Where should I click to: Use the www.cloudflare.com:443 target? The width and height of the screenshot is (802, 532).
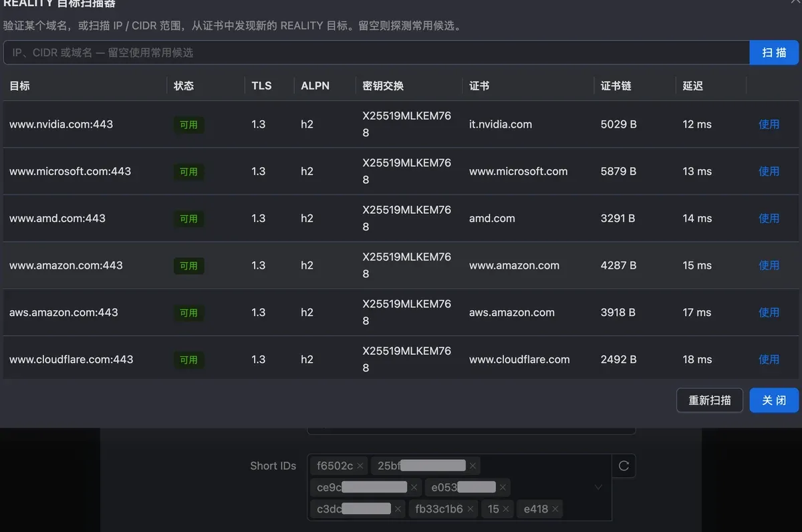pyautogui.click(x=769, y=359)
